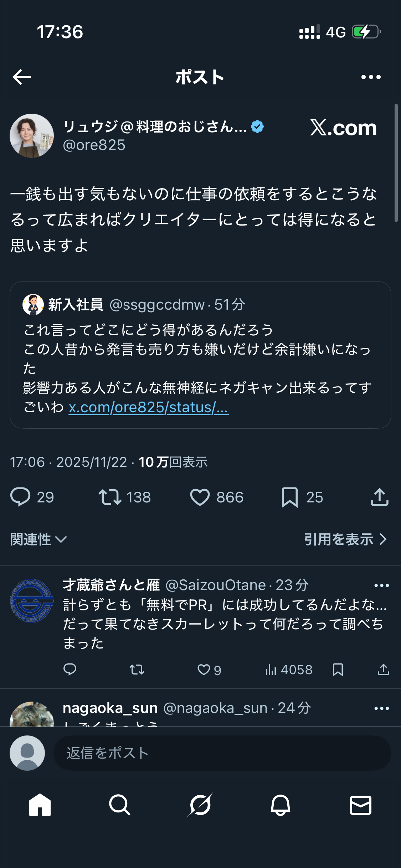Open more options on SaizouOtane reply
This screenshot has width=401, height=868.
pos(381,585)
